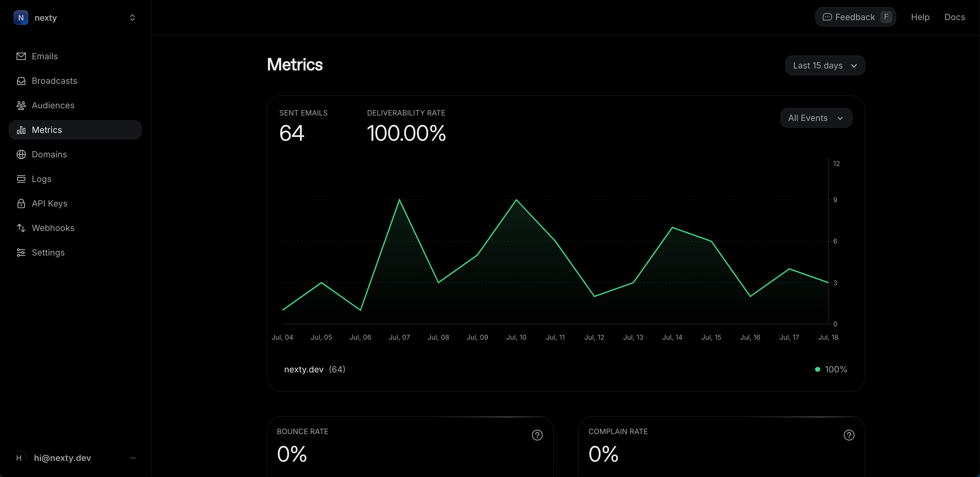Click the Audiences people icon
The image size is (980, 477).
pyautogui.click(x=21, y=105)
